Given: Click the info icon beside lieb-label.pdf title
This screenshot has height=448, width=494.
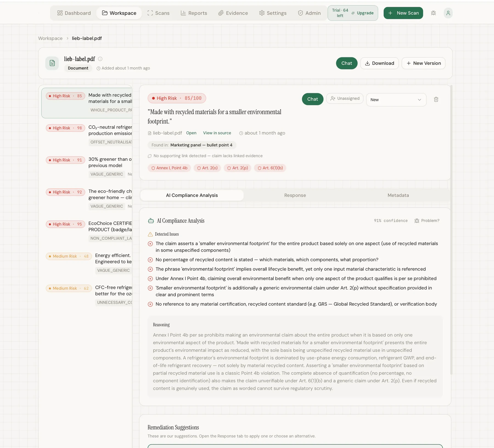Looking at the screenshot, I should tap(100, 59).
